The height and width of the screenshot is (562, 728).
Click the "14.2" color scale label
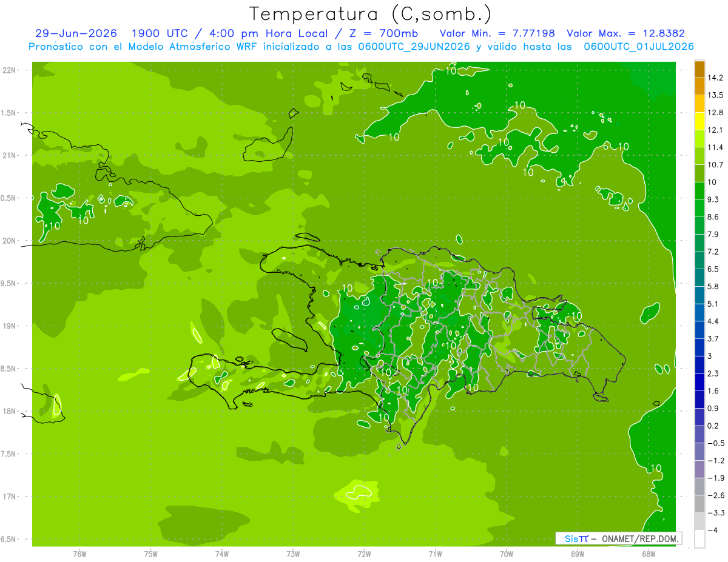(715, 78)
